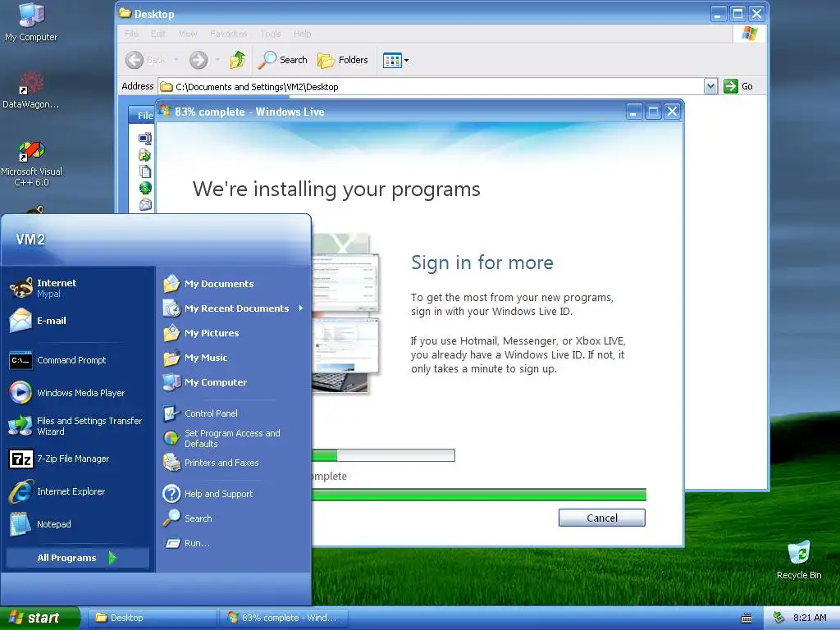The image size is (840, 630).
Task: Click Windows flag logo in Explorer menu bar
Action: coord(750,33)
